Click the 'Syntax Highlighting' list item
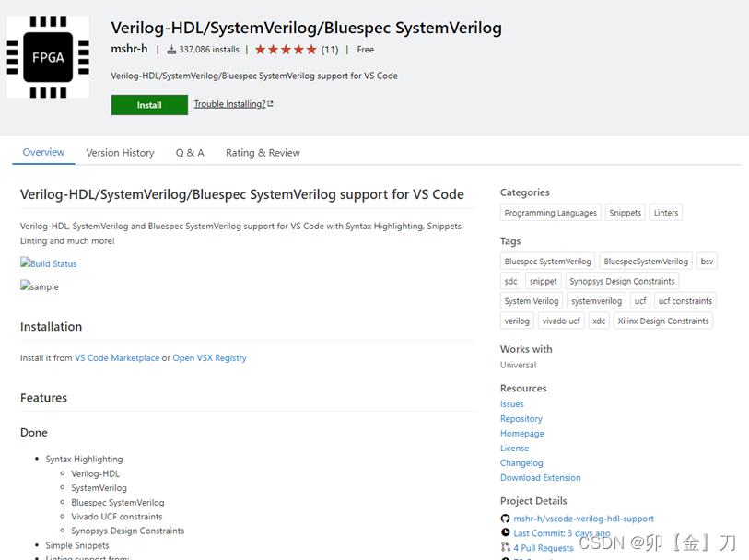This screenshot has height=560, width=749. 84,460
